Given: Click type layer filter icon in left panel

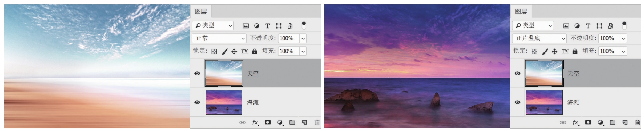Looking at the screenshot, I should [x=267, y=26].
